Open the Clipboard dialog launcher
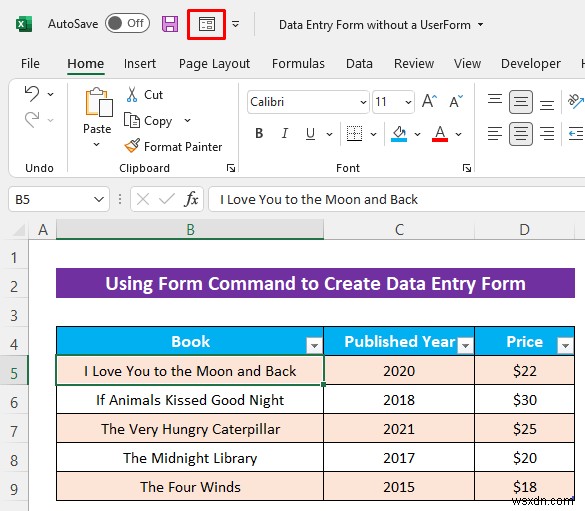The image size is (585, 511). 231,168
